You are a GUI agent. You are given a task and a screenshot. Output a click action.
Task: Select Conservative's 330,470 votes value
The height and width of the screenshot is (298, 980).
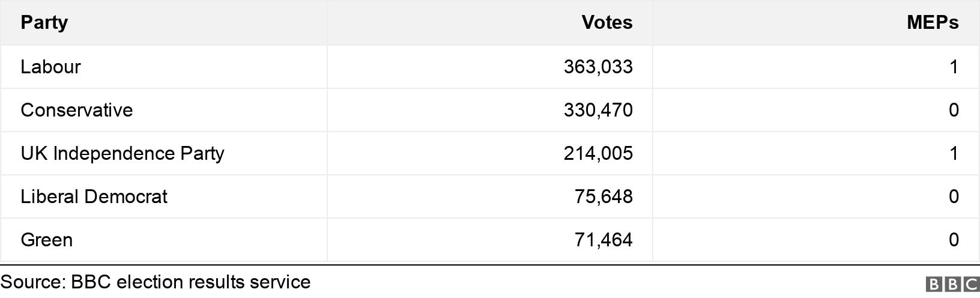(x=598, y=110)
